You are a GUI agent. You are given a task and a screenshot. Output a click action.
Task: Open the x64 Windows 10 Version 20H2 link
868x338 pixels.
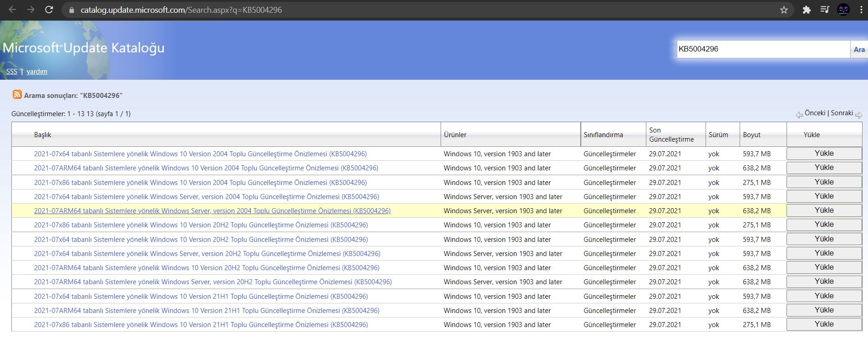click(201, 240)
